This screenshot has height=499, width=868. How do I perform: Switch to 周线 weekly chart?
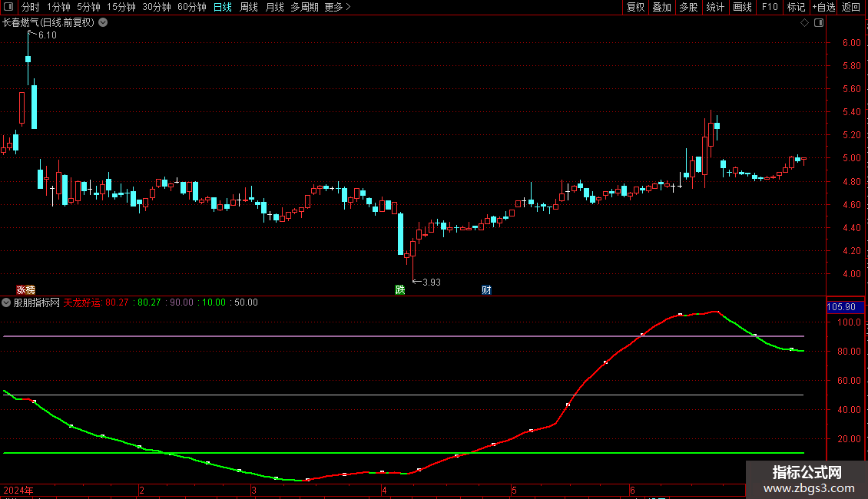[x=249, y=7]
